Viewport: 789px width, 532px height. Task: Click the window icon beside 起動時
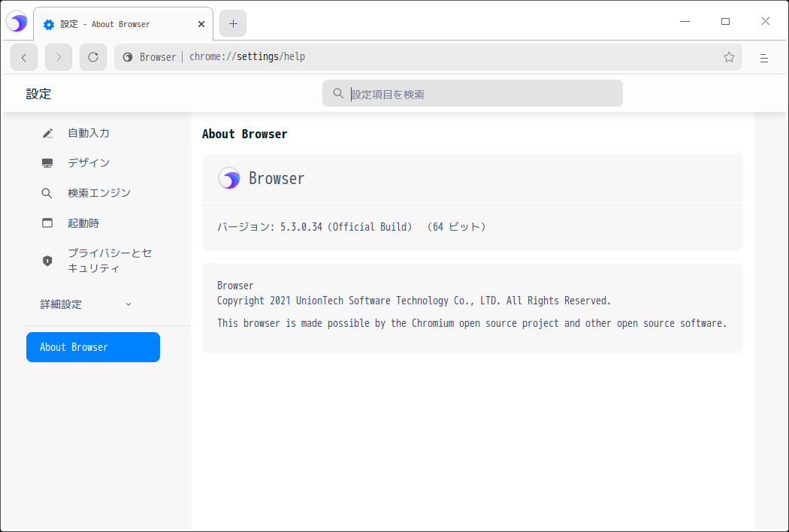(x=47, y=223)
